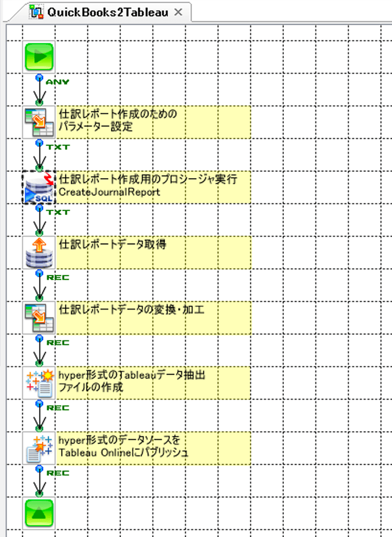The image size is (392, 537).
Task: Select the REC link below 変換・加工
Action: [x=58, y=343]
